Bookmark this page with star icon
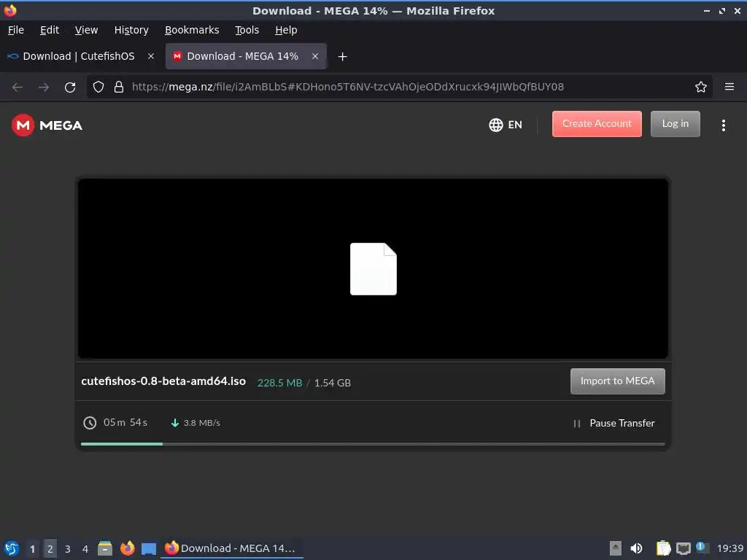 click(701, 87)
